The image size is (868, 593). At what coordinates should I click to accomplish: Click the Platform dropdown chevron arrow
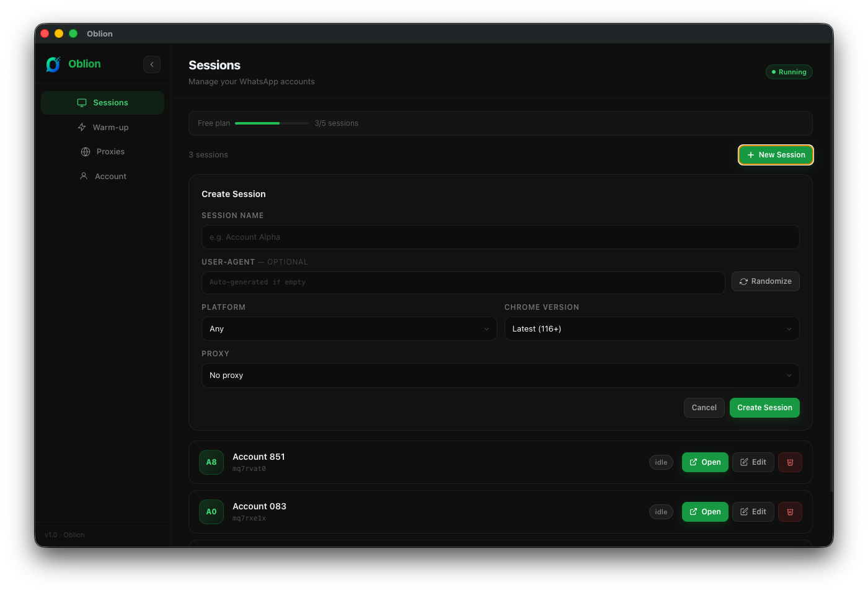click(487, 329)
